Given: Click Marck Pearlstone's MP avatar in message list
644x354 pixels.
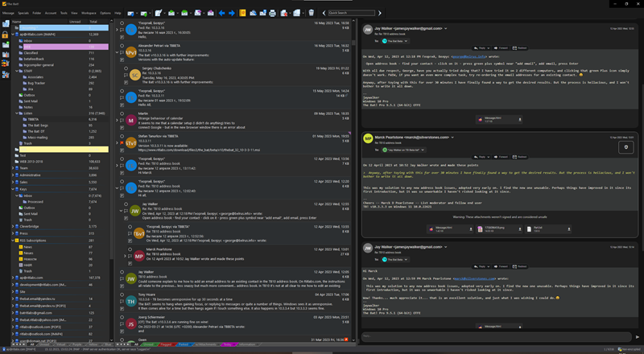Looking at the screenshot, I should [x=138, y=257].
